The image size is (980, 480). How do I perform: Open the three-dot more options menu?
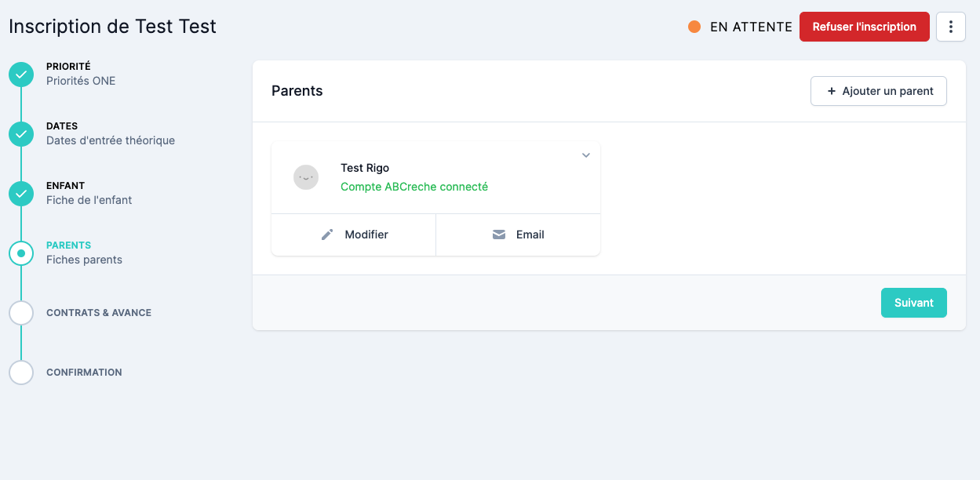tap(951, 27)
